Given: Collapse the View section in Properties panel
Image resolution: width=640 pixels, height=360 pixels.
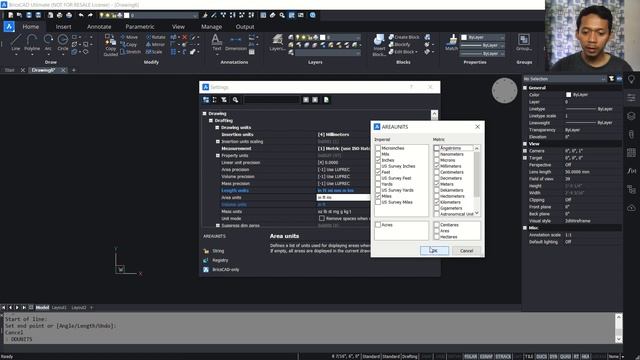Looking at the screenshot, I should point(525,144).
